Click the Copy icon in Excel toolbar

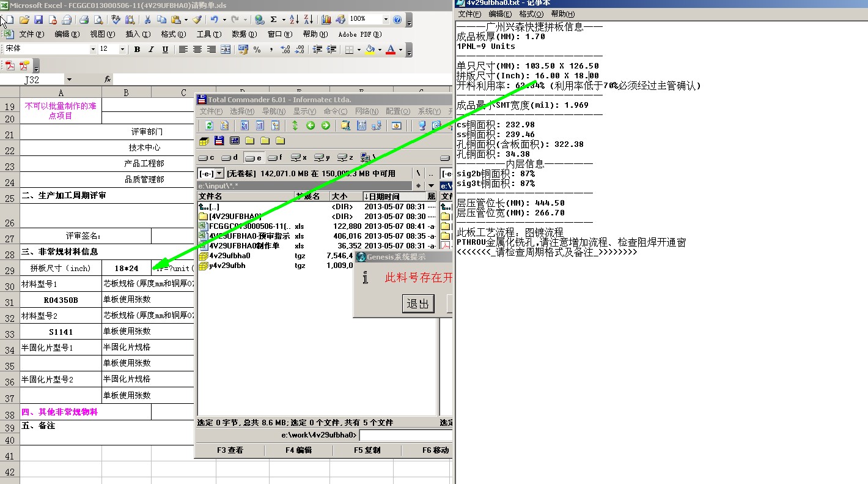[161, 20]
